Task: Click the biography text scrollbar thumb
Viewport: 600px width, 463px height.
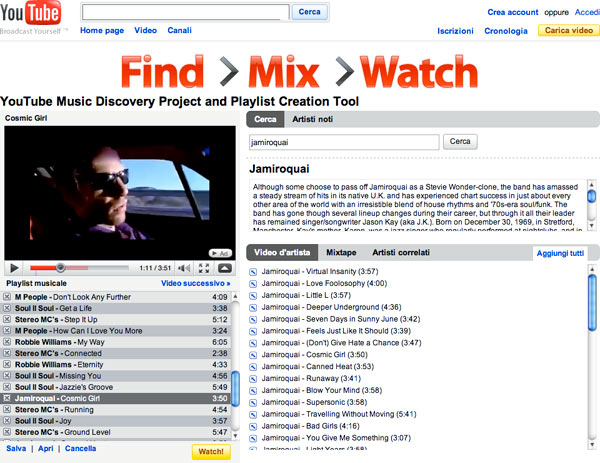Action: pos(592,196)
